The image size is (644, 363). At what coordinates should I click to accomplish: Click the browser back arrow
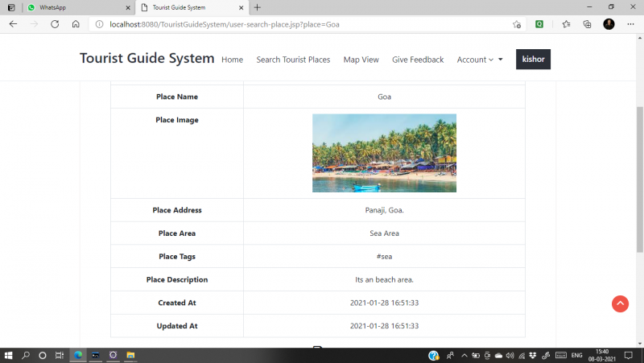(x=13, y=24)
